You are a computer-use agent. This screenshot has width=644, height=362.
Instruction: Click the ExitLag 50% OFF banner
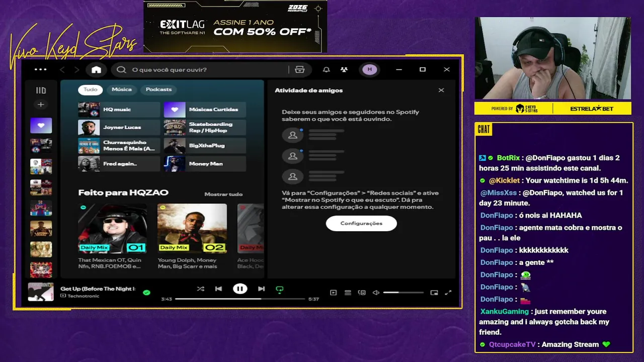coord(235,27)
